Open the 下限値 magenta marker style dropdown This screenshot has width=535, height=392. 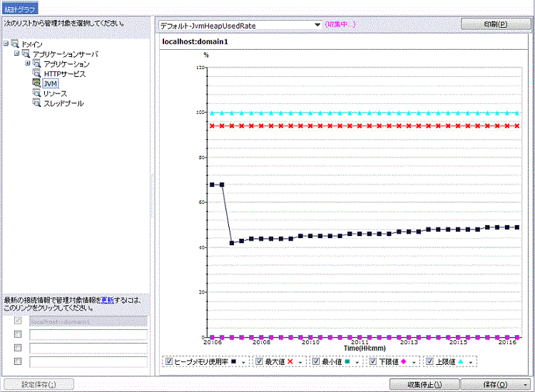coord(414,362)
